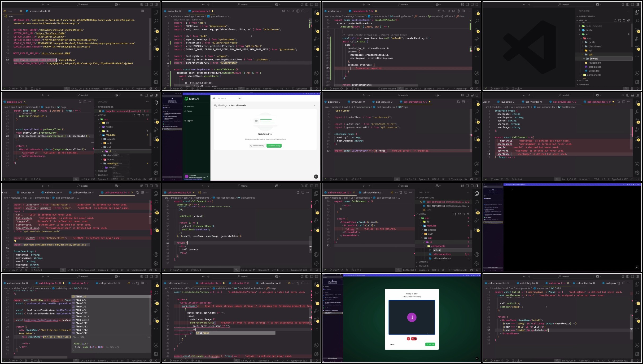Screen dimensions: 643x364
Task: Open Explorer view in the stream-video.ts window
Action: coord(156,12)
